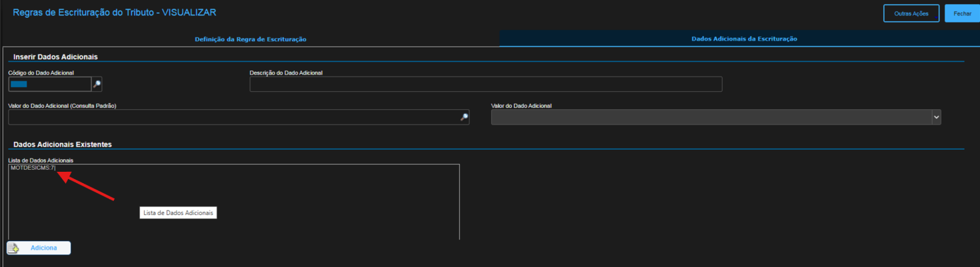Click the Dados Adicionais Existentes section heading

pyautogui.click(x=63, y=144)
